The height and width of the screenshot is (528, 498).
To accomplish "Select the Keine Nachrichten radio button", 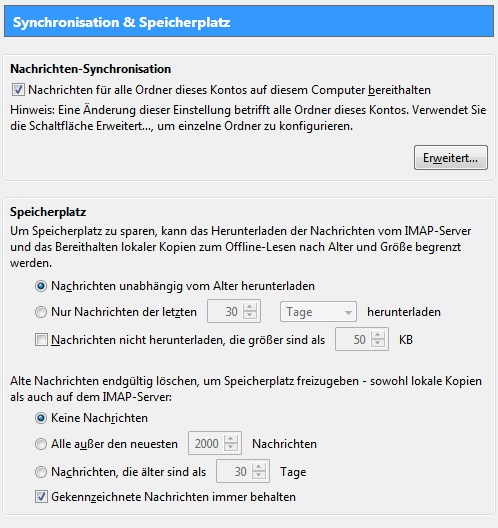I will click(x=41, y=418).
